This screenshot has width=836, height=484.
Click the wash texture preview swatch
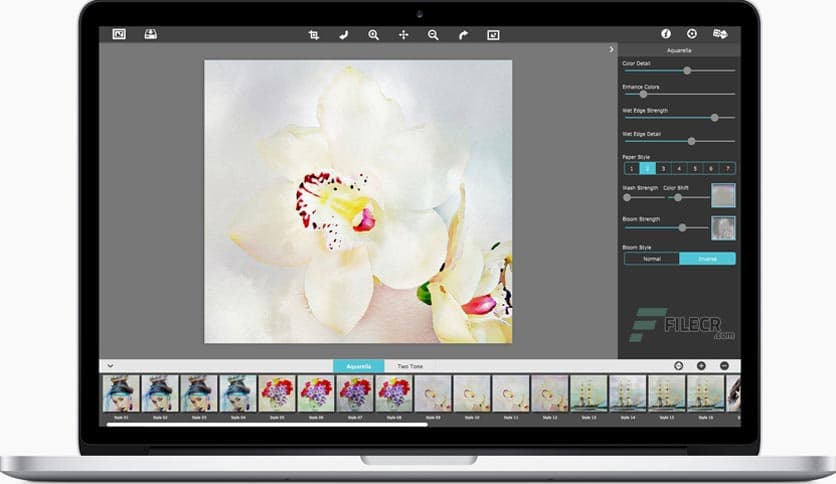tap(724, 195)
